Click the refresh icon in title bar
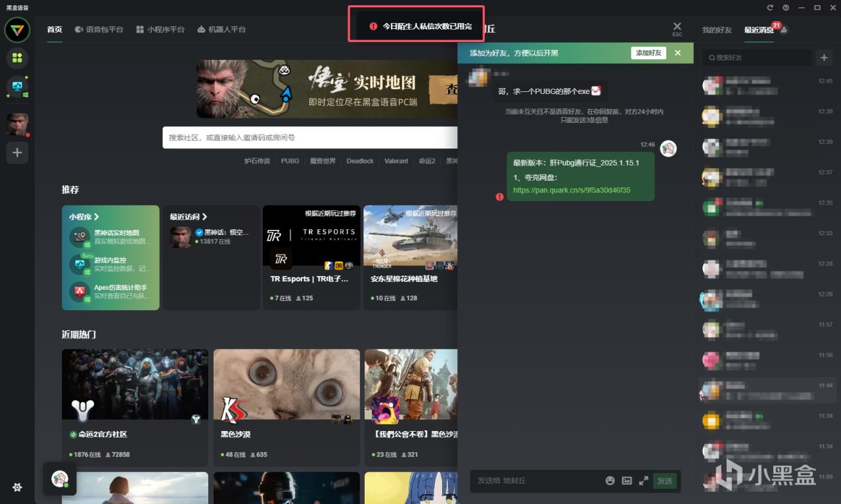Screen dimensions: 841x504 pos(770,7)
